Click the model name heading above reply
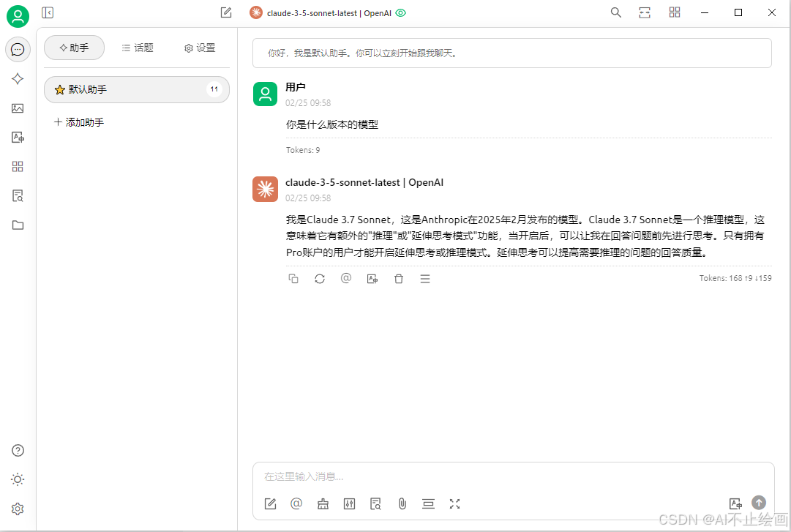Screen dimensions: 791x532 pyautogui.click(x=364, y=182)
